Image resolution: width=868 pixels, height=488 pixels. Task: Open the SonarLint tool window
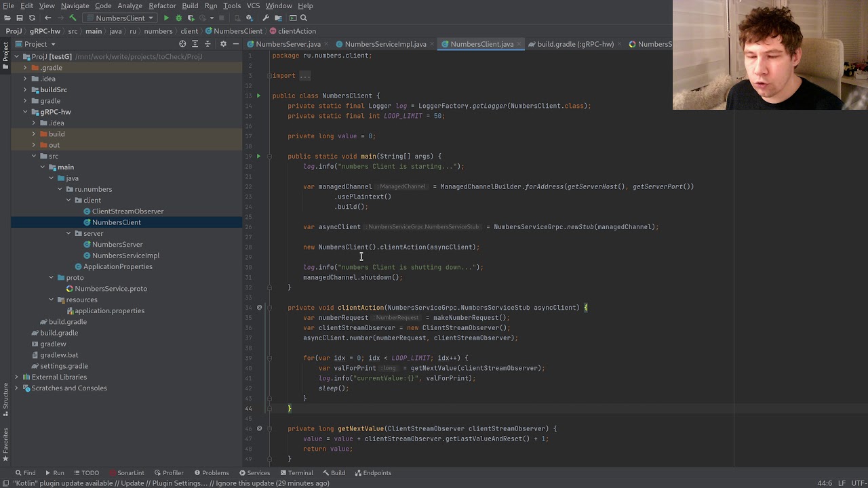[x=126, y=473]
